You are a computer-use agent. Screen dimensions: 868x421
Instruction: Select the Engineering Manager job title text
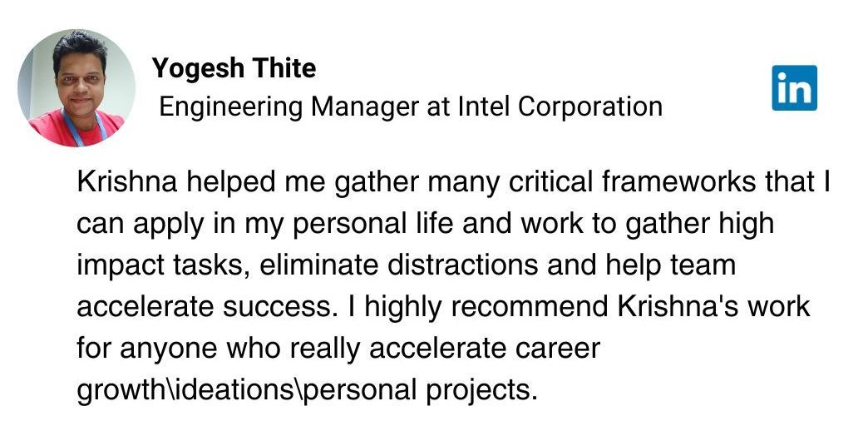tap(288, 106)
